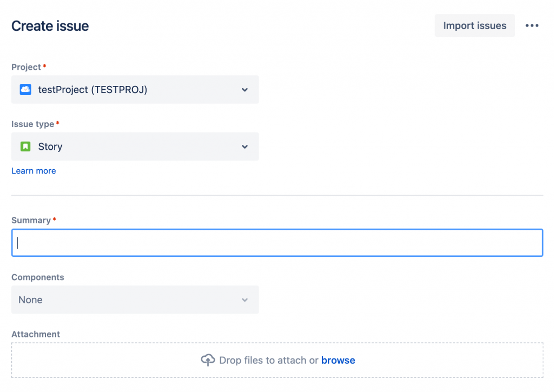Expand the Components dropdown chevron
Viewport: 554px width, 392px height.
pos(245,300)
